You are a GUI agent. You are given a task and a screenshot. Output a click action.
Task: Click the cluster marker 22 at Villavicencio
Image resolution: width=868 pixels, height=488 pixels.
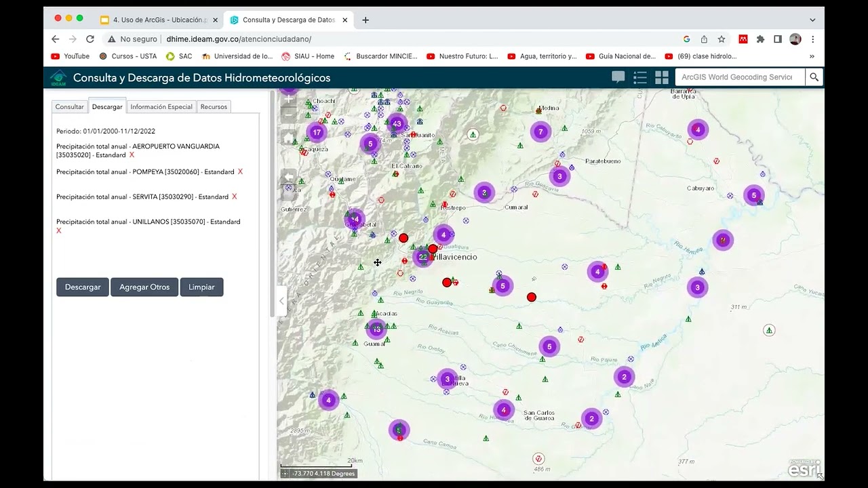[x=423, y=257]
